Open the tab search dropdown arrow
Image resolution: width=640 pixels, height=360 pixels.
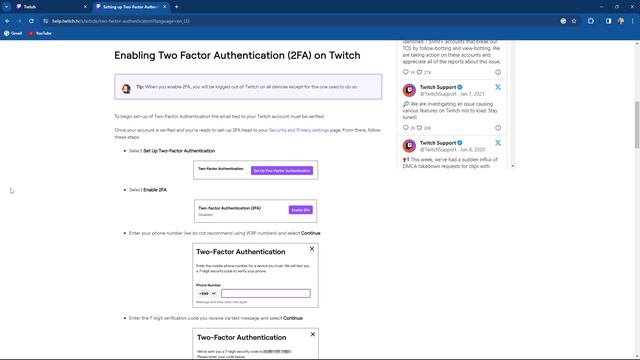click(x=7, y=7)
